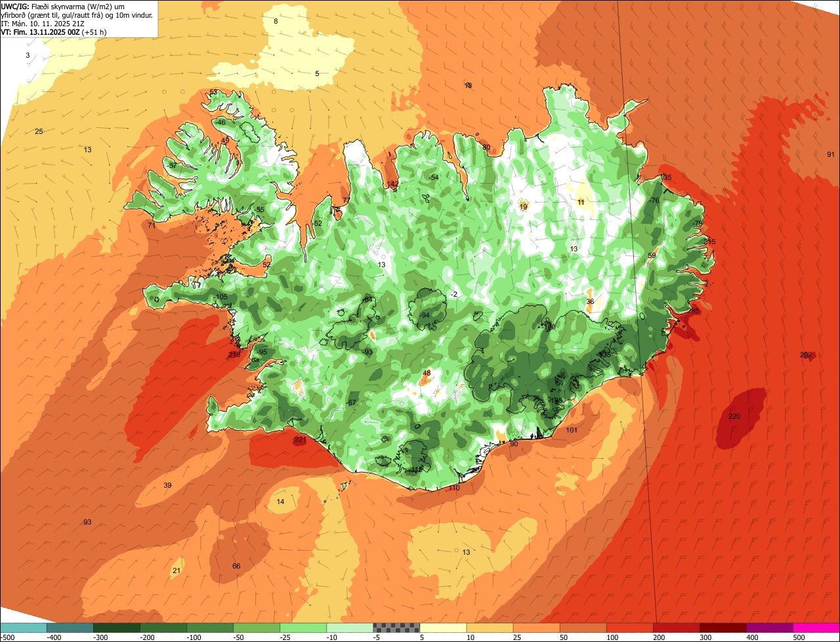Click the map value '90' on the south coast
840x642 pixels.
514,444
